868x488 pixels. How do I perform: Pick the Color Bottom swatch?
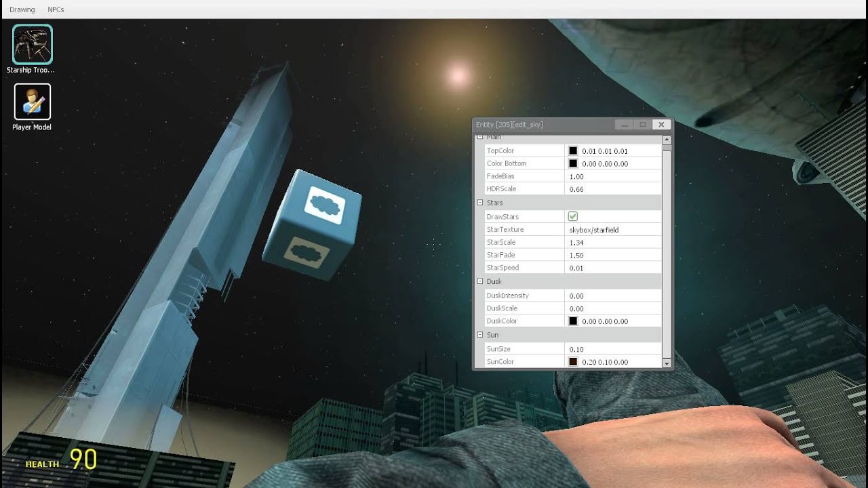click(573, 163)
